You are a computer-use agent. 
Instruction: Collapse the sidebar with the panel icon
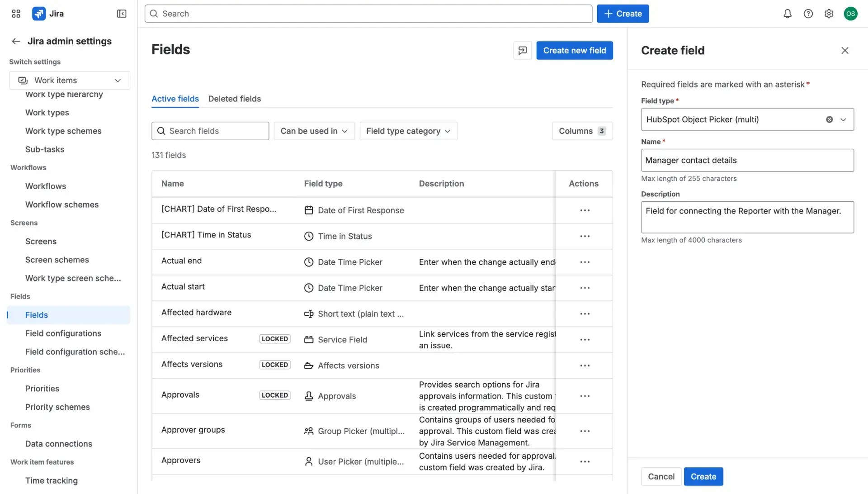[121, 14]
